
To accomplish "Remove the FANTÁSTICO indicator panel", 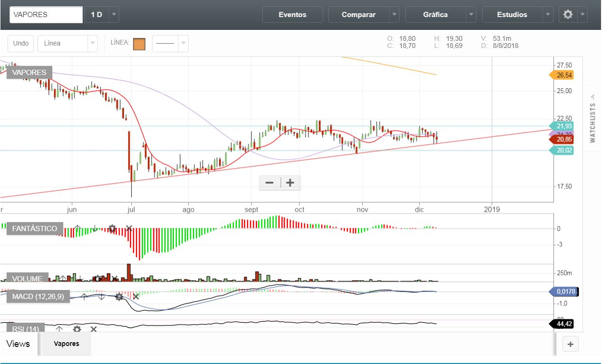I will point(129,228).
